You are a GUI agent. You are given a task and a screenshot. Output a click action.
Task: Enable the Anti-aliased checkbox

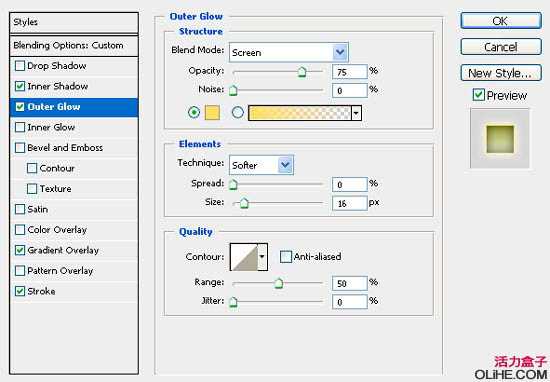pos(286,257)
